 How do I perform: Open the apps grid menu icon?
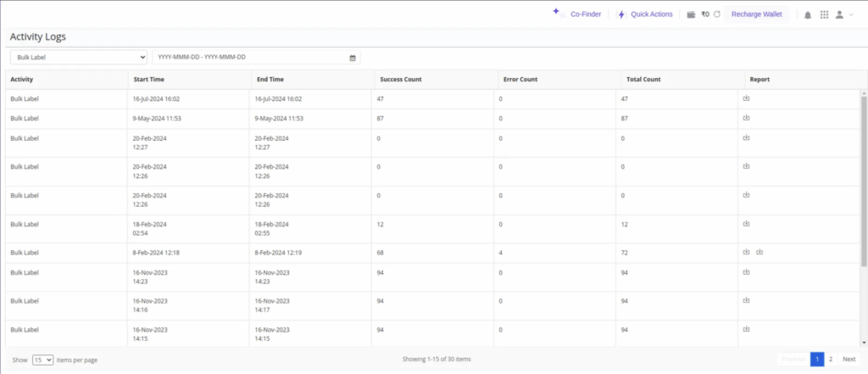click(x=824, y=14)
